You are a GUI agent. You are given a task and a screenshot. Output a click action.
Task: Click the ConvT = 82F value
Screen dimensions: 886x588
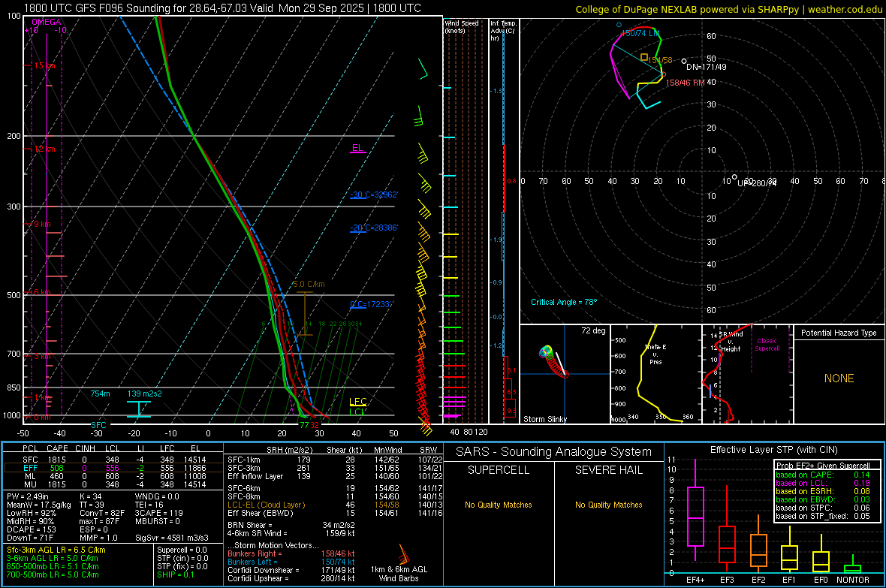(x=101, y=514)
